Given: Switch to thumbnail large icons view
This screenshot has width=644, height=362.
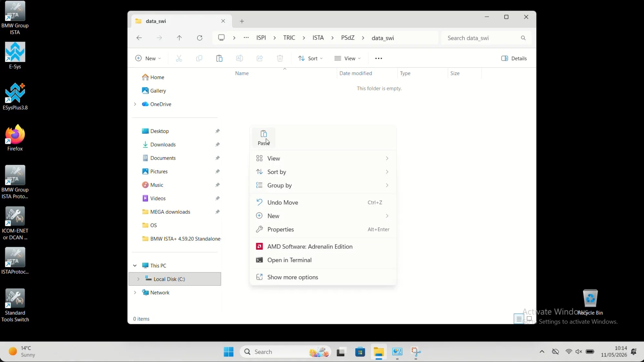Looking at the screenshot, I should (529, 319).
